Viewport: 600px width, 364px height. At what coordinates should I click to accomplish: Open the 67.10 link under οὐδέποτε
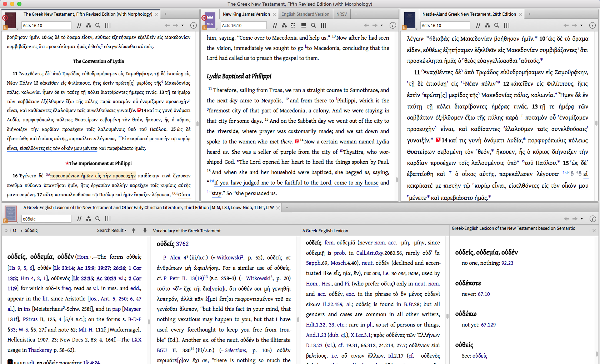pos(484,294)
